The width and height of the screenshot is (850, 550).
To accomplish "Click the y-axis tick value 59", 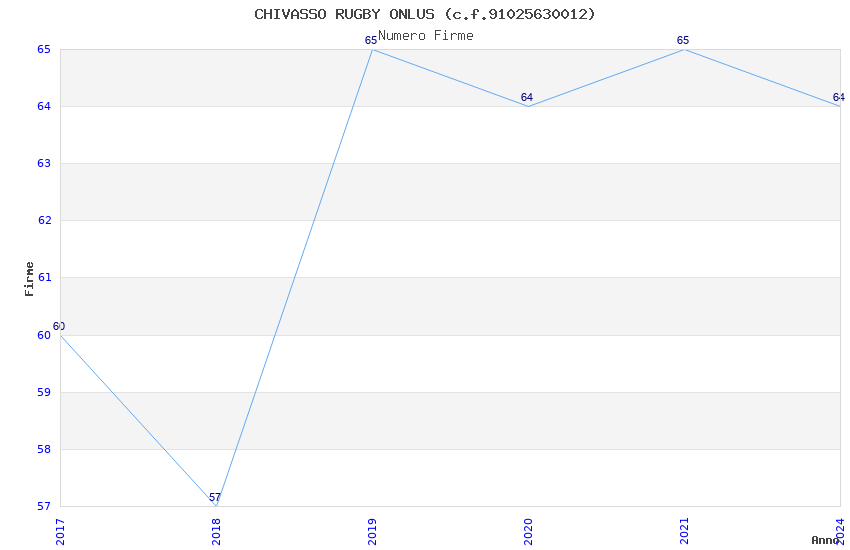I will click(44, 392).
